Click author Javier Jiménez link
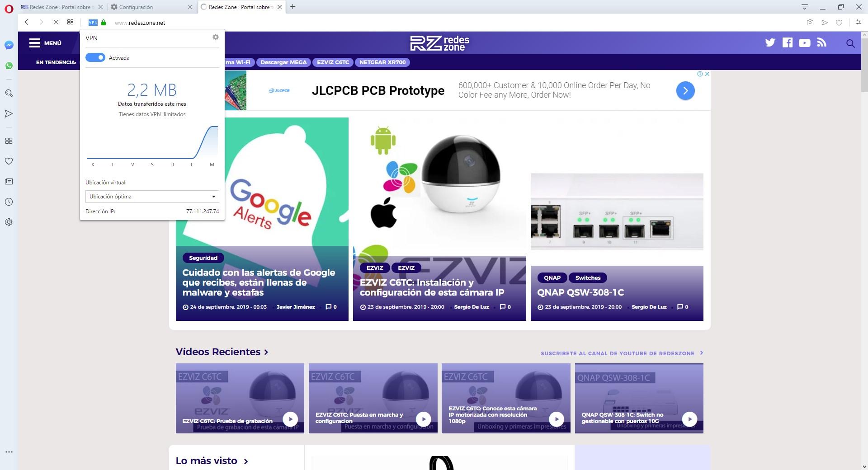868x470 pixels. click(x=296, y=307)
